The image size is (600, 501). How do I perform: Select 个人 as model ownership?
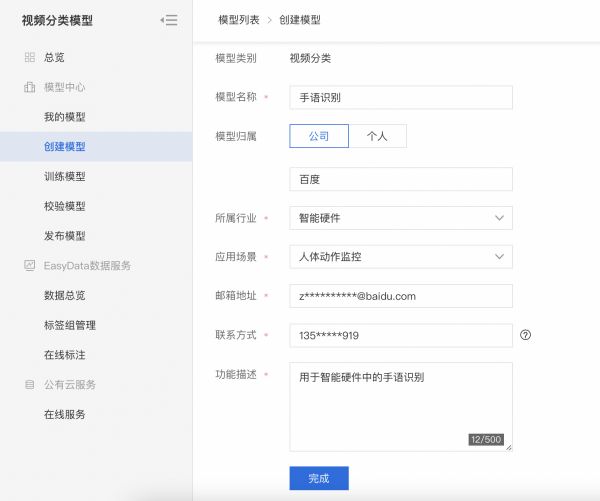[377, 136]
